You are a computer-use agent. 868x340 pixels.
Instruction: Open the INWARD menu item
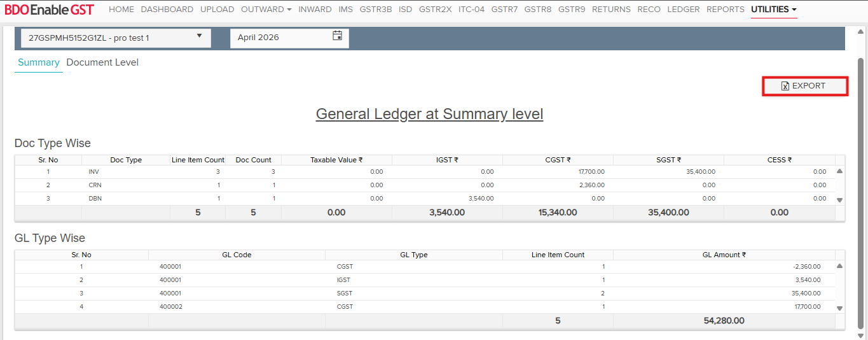315,10
